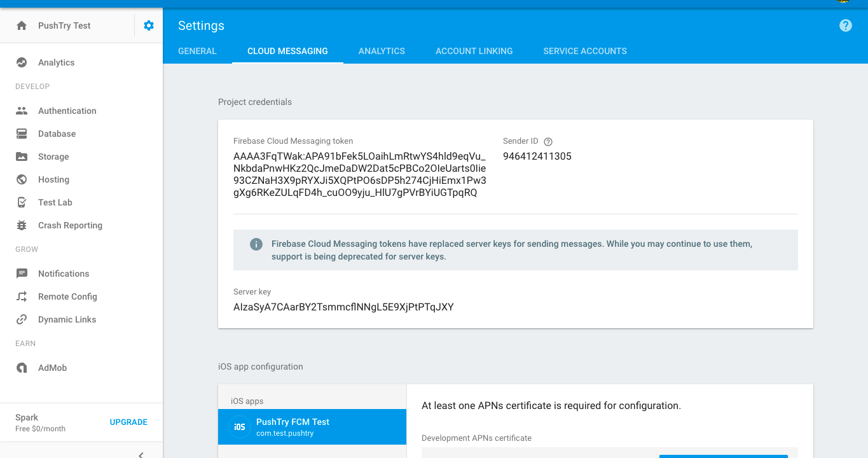This screenshot has width=868, height=458.
Task: Select the Cloud Messaging tab
Action: 287,51
